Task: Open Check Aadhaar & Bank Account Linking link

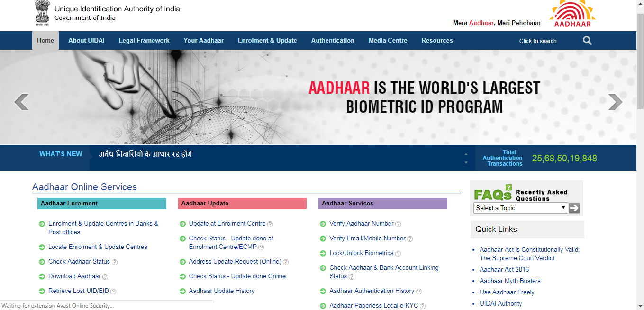Action: coord(384,272)
